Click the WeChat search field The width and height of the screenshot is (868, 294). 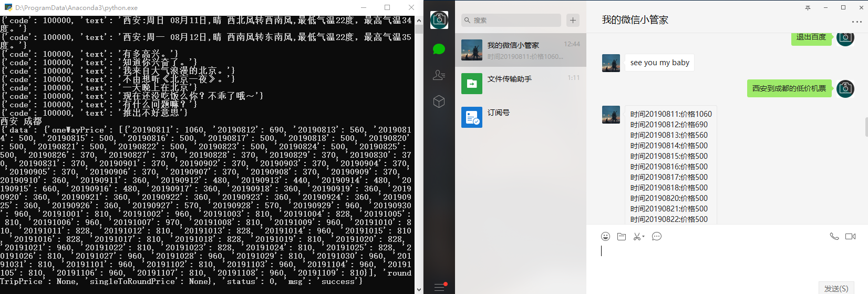click(x=511, y=20)
